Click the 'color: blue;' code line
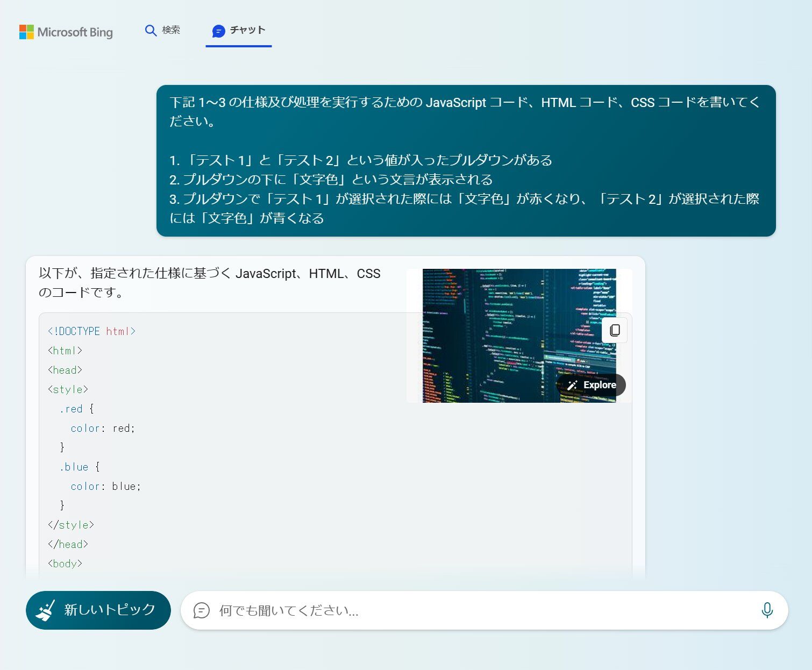 coord(105,486)
